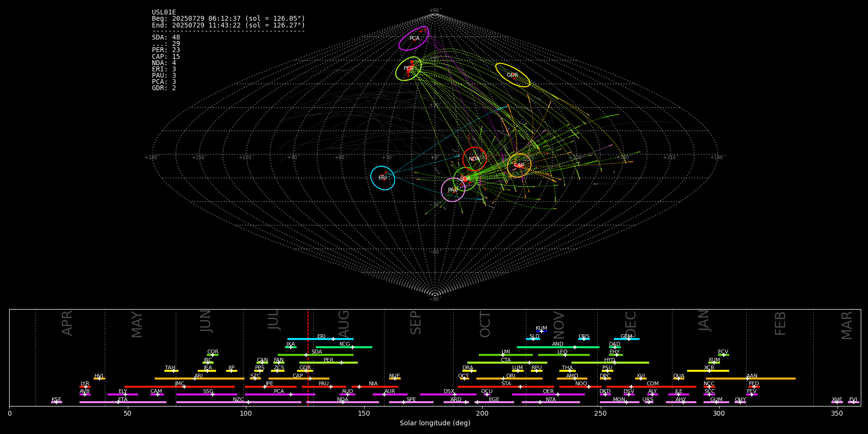Click the ETA shower bar in timeline
Screen dimensions: 868x434
tap(123, 402)
